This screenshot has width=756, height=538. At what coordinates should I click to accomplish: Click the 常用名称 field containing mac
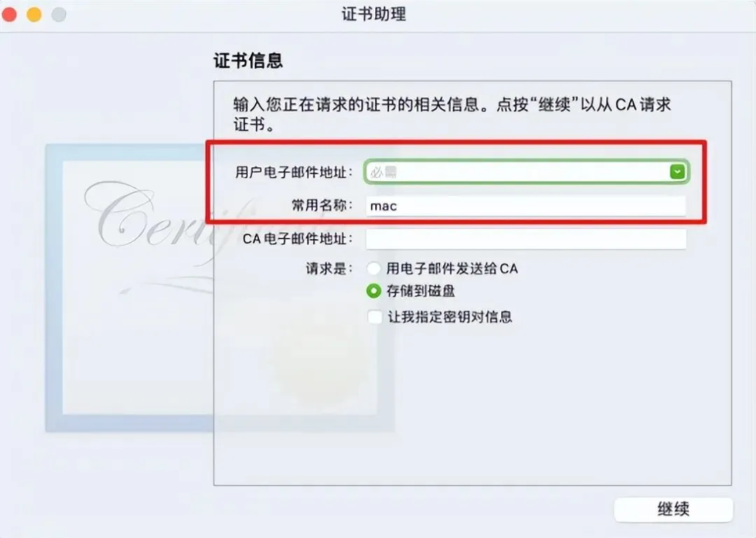[x=526, y=206]
